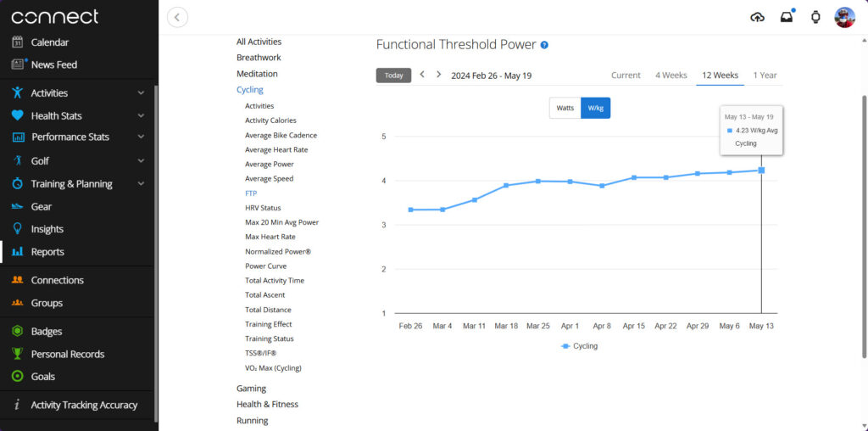Click the Calendar icon in sidebar
The height and width of the screenshot is (431, 868).
(x=17, y=42)
